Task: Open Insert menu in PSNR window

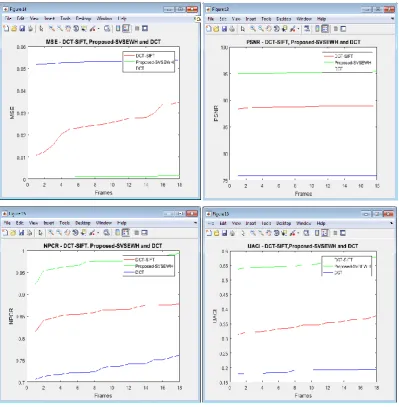Action: click(x=251, y=19)
